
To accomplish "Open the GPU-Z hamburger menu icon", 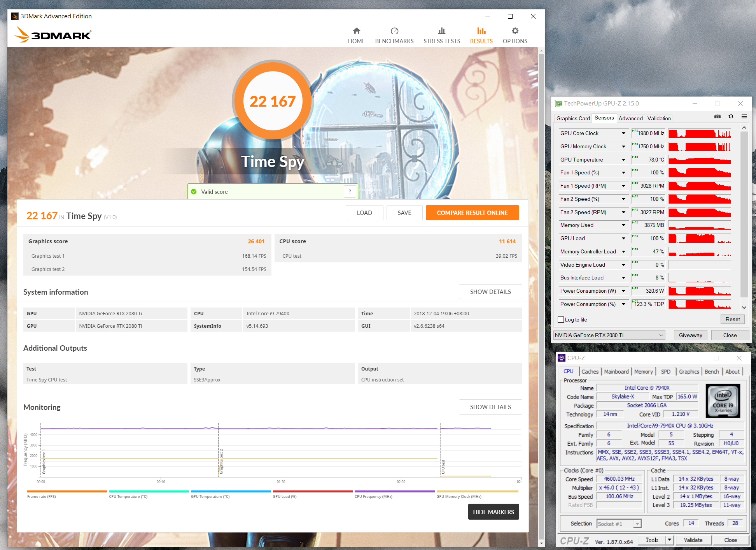I will point(744,116).
